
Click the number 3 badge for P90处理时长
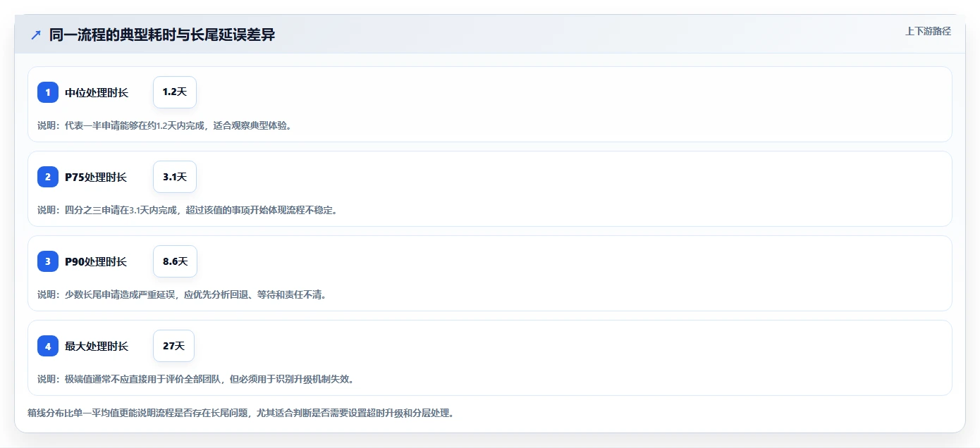48,261
